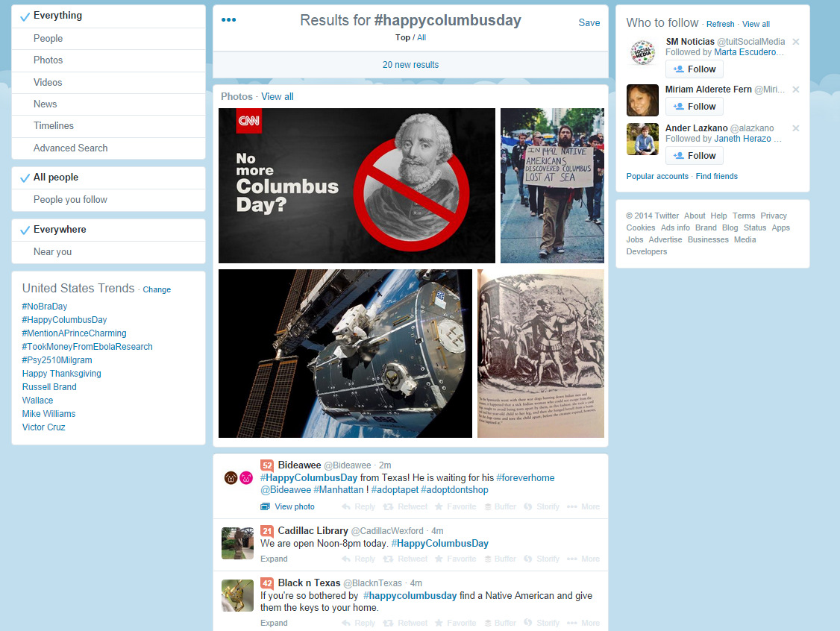This screenshot has width=840, height=631.
Task: Favorite the Black n Texas tweet
Action: click(455, 623)
